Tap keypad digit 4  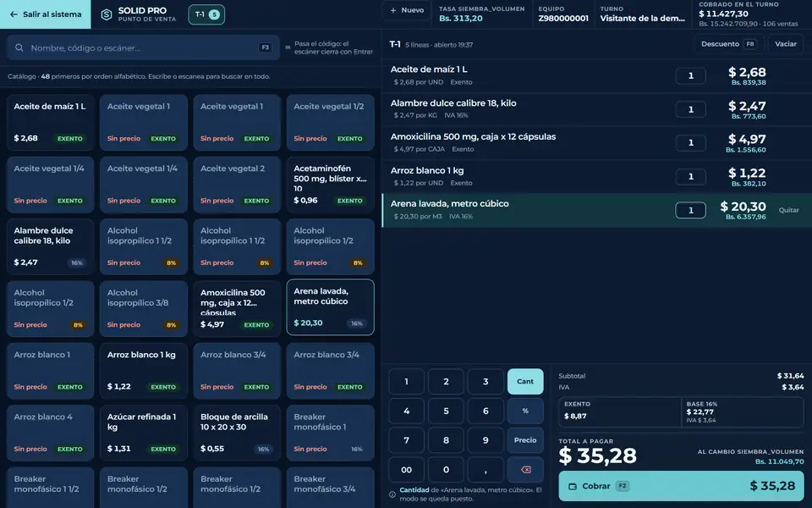[407, 411]
